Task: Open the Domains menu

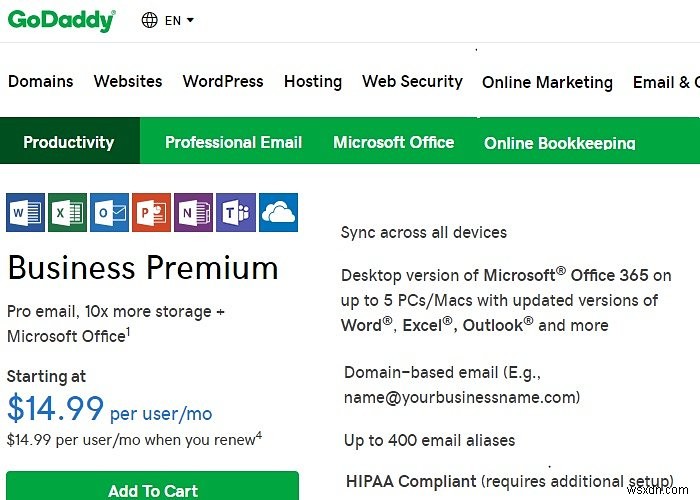Action: pyautogui.click(x=40, y=82)
